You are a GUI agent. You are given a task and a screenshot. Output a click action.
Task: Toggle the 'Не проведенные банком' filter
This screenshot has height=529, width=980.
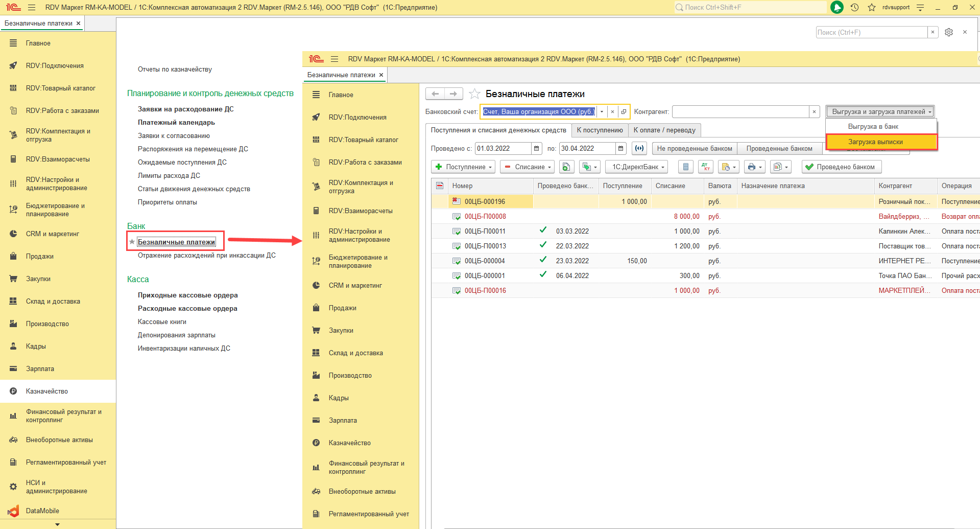pyautogui.click(x=694, y=149)
